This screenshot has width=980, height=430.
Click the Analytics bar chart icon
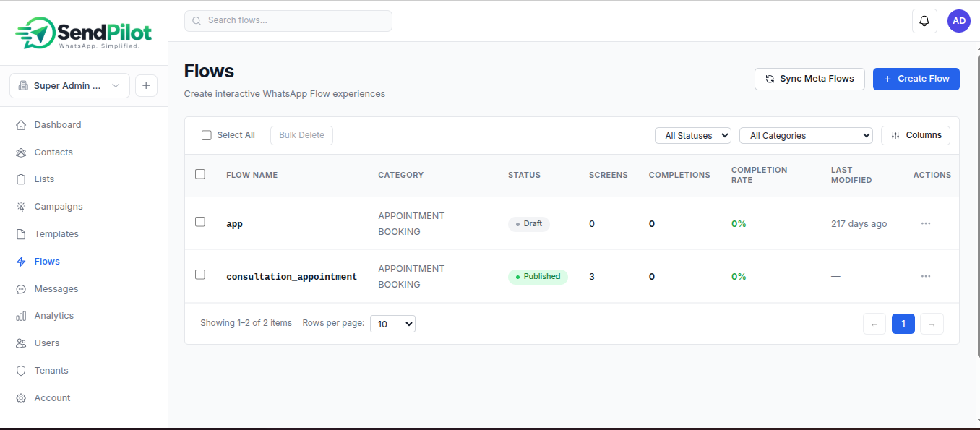click(x=21, y=316)
